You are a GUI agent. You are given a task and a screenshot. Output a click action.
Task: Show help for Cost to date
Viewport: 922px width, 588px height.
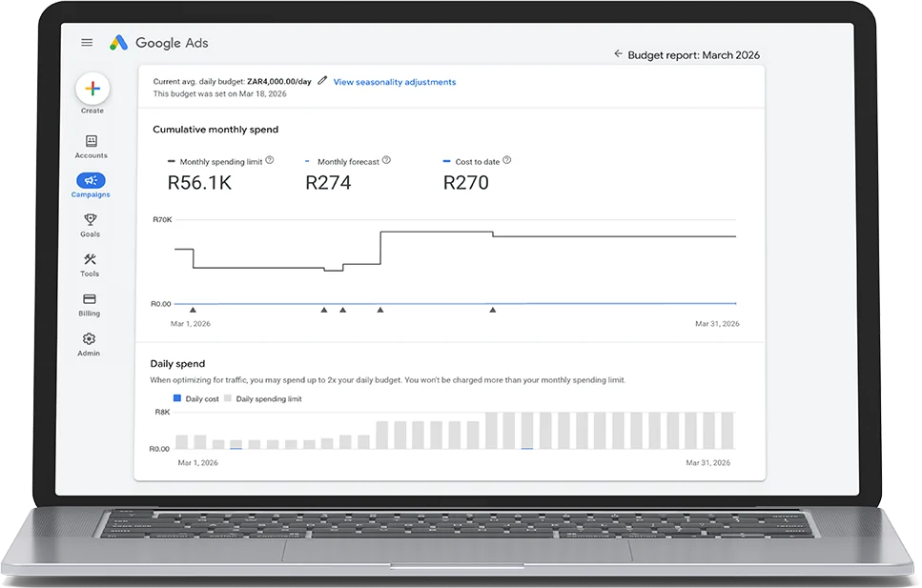[x=507, y=160]
